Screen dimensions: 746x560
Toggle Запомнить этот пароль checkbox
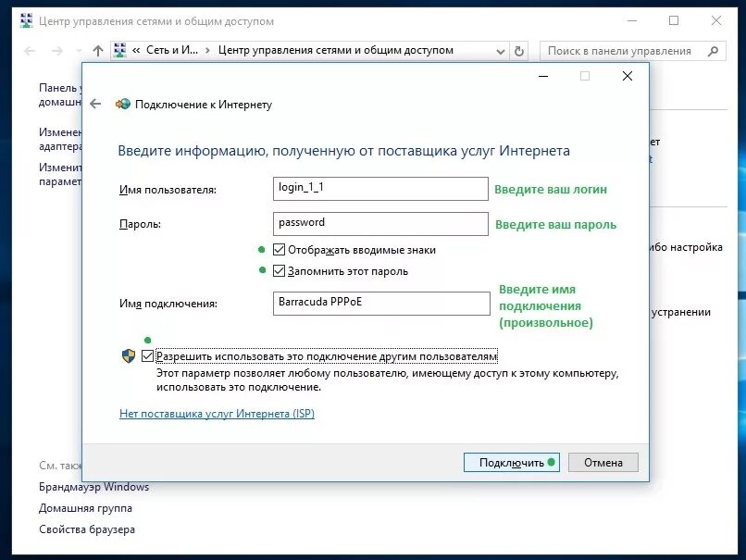coord(279,270)
